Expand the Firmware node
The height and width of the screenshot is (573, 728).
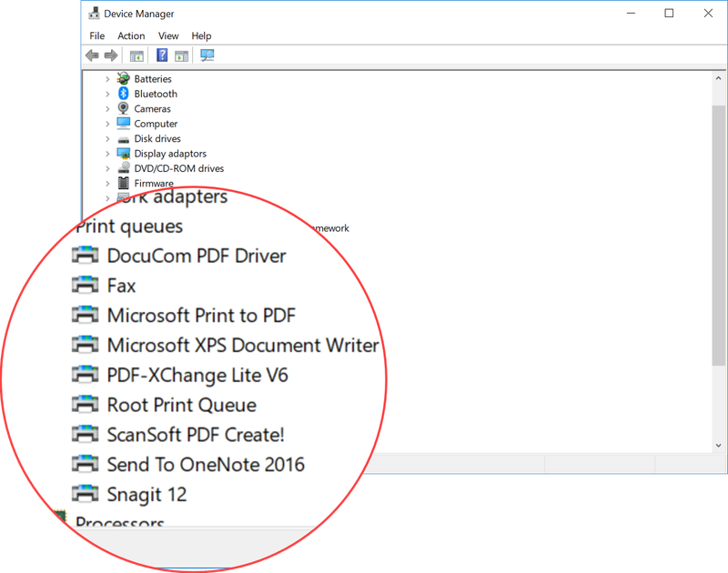pyautogui.click(x=107, y=183)
